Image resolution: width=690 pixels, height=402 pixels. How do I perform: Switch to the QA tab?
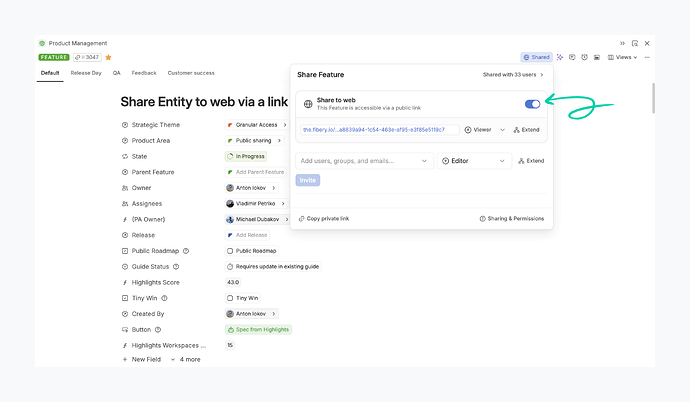[116, 73]
